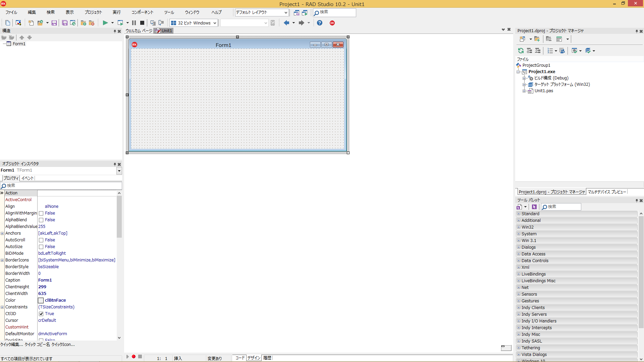Expand the Standard category in the Tool Palette
Image resolution: width=644 pixels, height=362 pixels.
point(519,214)
